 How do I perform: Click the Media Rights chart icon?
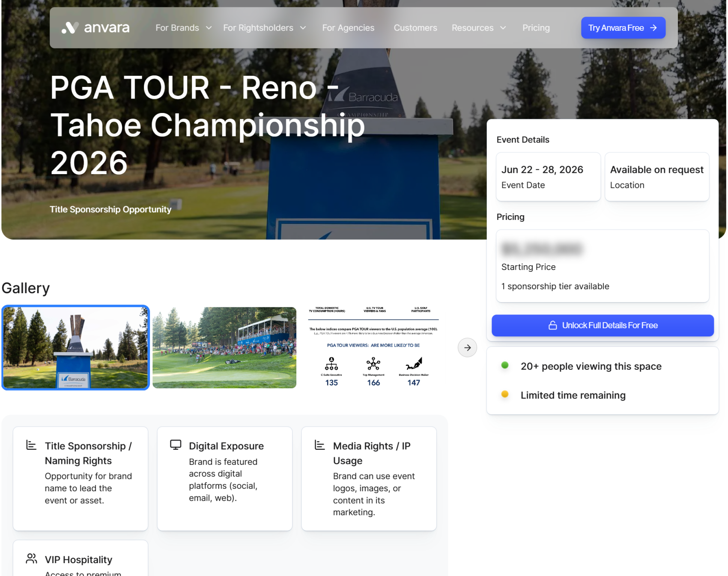319,445
